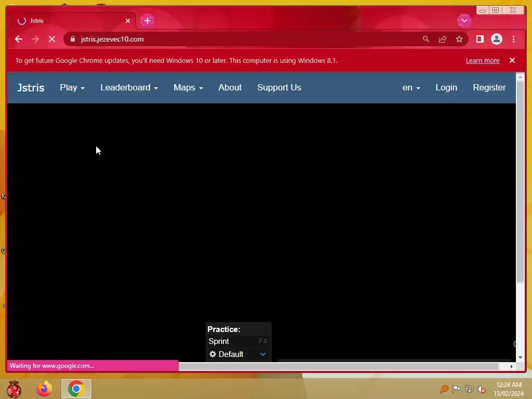Open the en language dropdown
The height and width of the screenshot is (399, 532).
coord(411,87)
